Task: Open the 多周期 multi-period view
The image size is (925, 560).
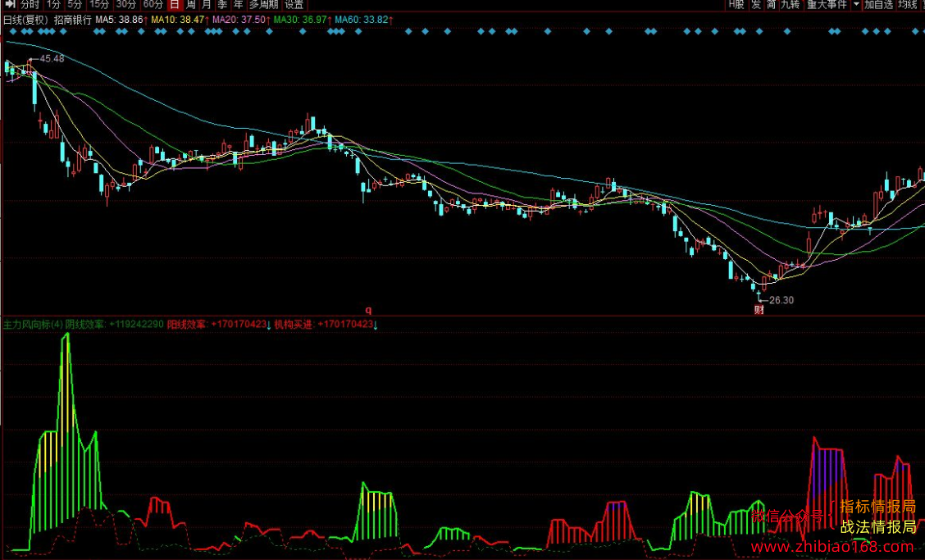Action: pyautogui.click(x=264, y=5)
